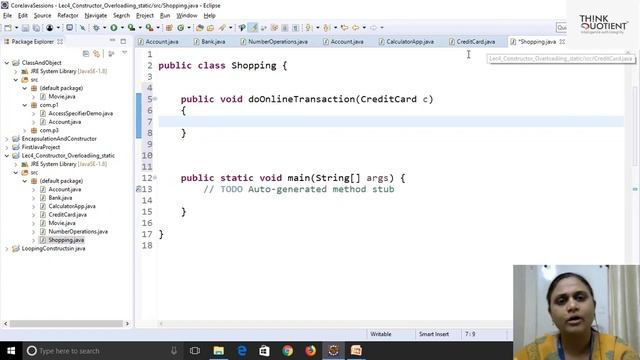Screen dimensions: 640x360
Task: Click the Run External Tools icon
Action: 149,28
